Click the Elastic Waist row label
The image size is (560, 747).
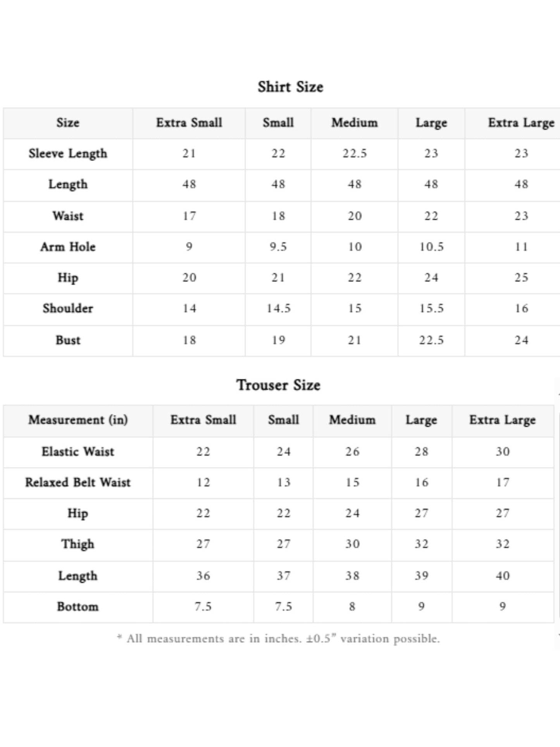tap(78, 452)
